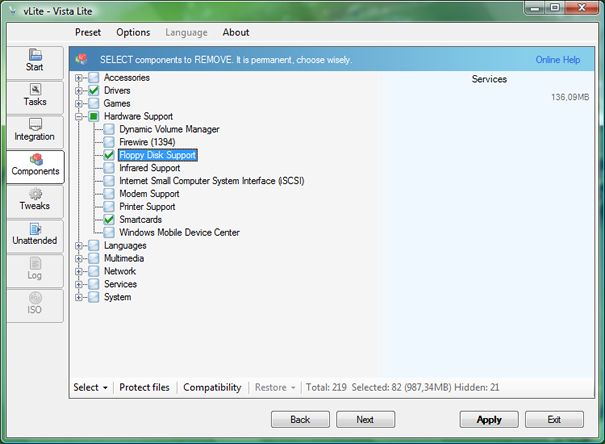605x444 pixels.
Task: Expand the Drivers node
Action: 79,91
